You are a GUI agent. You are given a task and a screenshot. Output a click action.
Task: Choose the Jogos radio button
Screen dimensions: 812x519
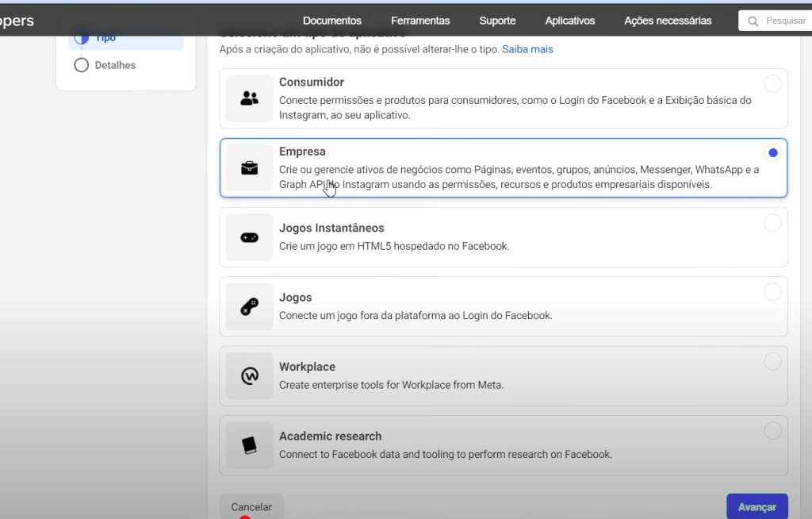[x=772, y=292]
